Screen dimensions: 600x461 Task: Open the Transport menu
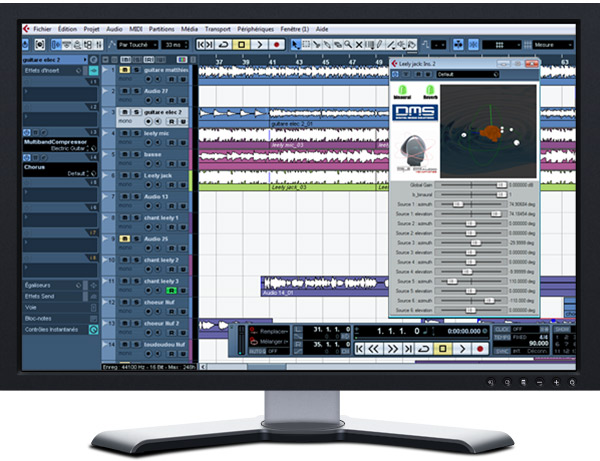point(217,29)
